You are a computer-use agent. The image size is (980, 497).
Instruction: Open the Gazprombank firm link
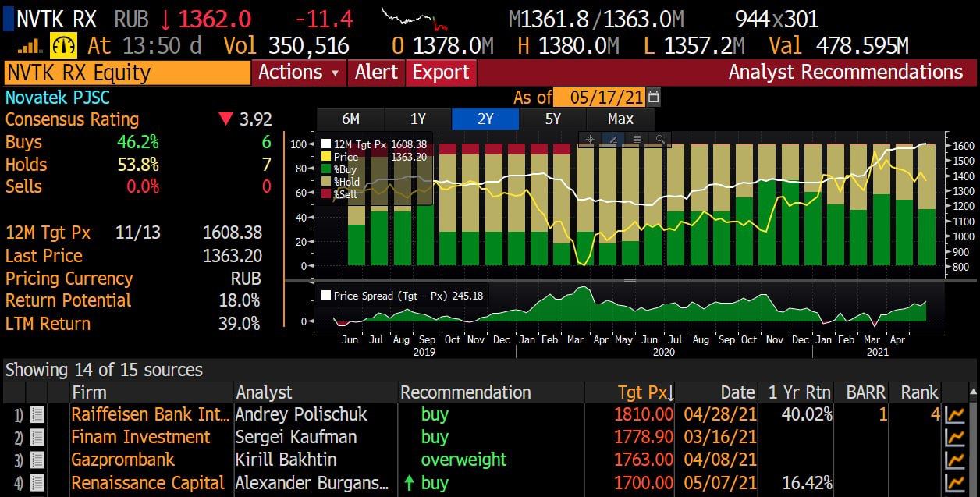(x=123, y=460)
